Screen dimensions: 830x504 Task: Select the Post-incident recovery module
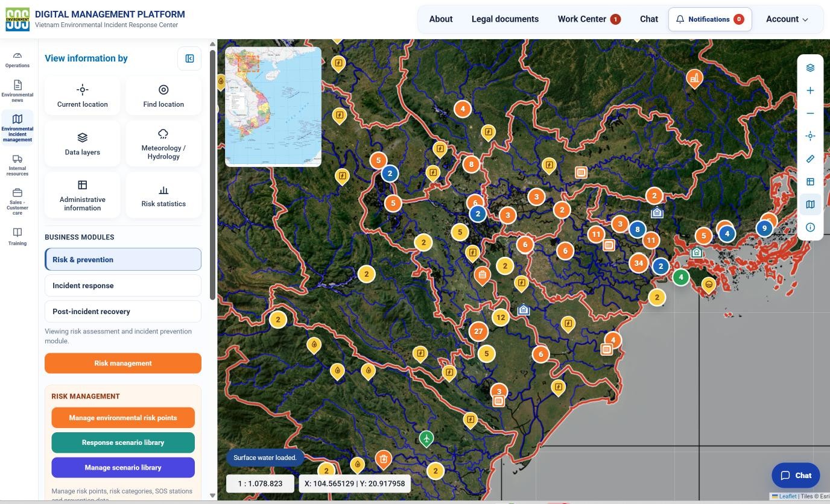point(123,311)
